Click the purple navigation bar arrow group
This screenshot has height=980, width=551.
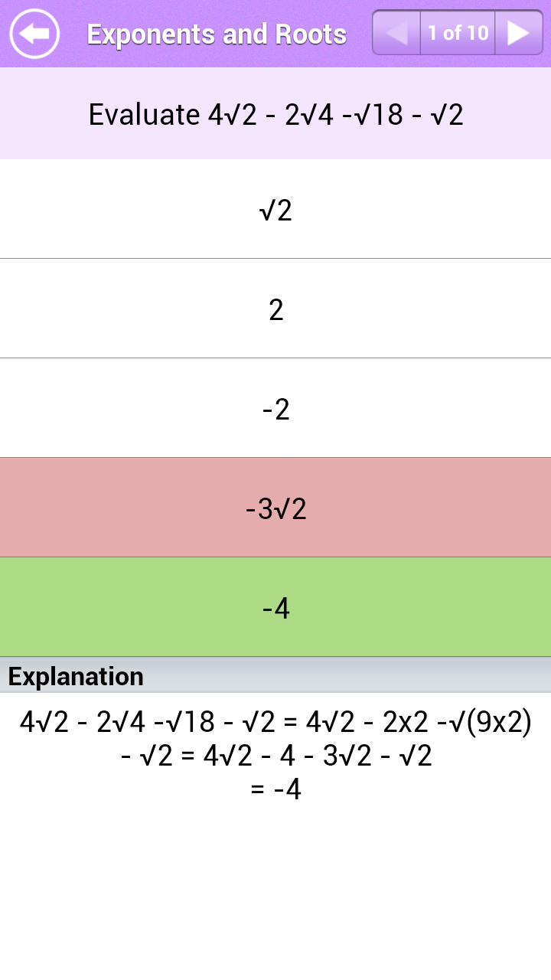457,33
